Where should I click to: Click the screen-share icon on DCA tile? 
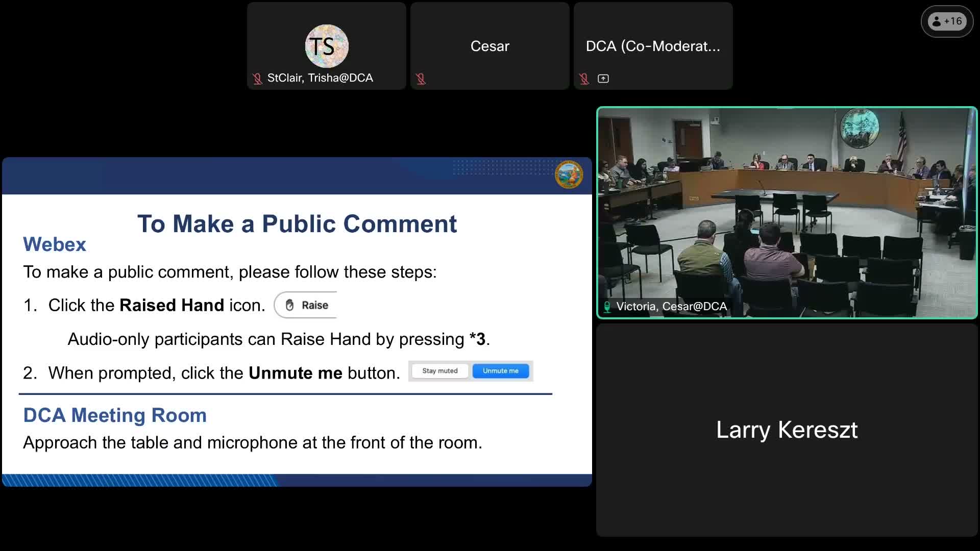click(x=603, y=79)
